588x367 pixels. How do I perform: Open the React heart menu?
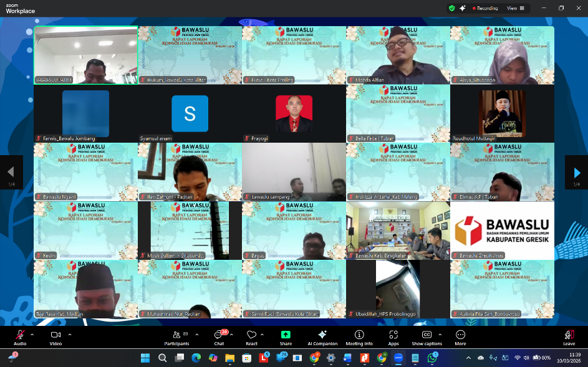click(x=252, y=337)
